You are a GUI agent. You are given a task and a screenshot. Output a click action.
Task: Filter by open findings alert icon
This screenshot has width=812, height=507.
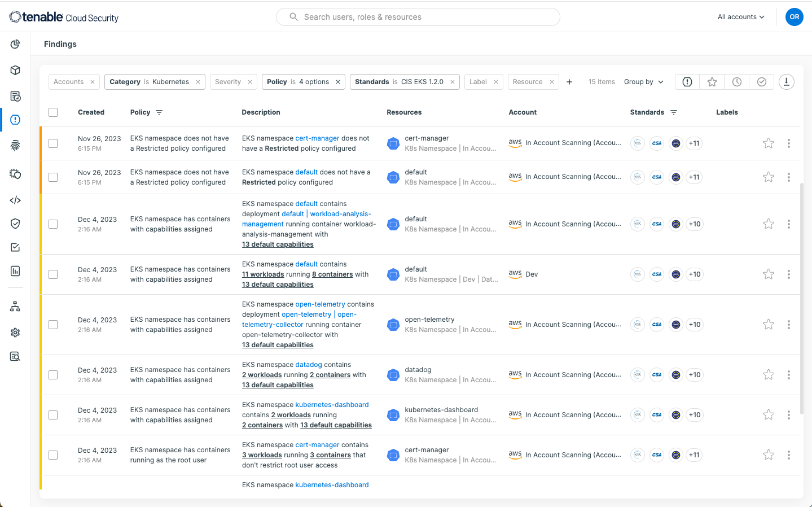pos(687,82)
